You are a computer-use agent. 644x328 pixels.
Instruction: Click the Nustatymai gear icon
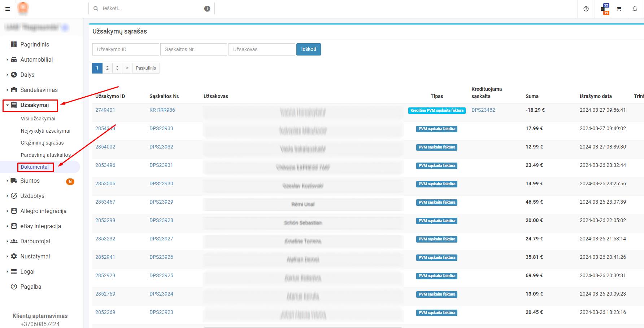(x=14, y=256)
